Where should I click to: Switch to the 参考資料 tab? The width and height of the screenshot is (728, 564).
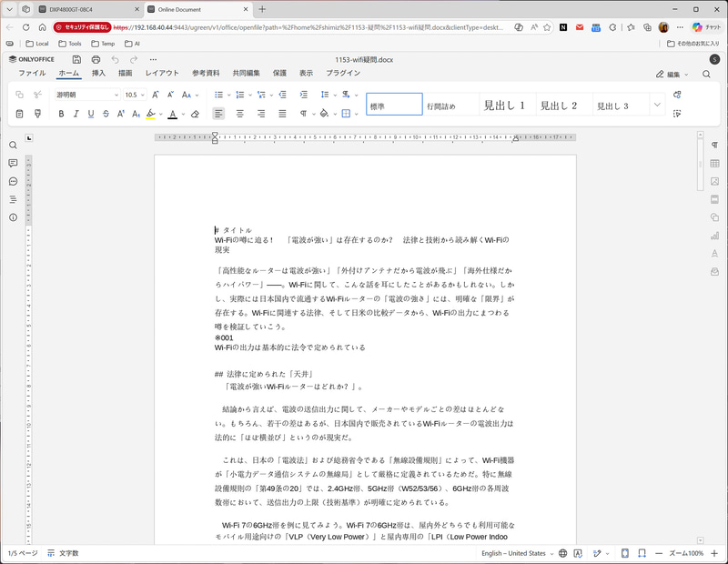pos(206,74)
